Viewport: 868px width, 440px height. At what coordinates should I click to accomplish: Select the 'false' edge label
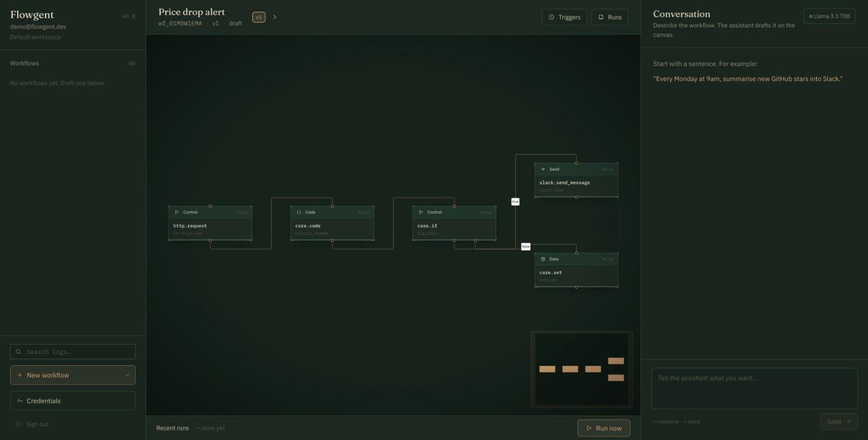(x=525, y=246)
